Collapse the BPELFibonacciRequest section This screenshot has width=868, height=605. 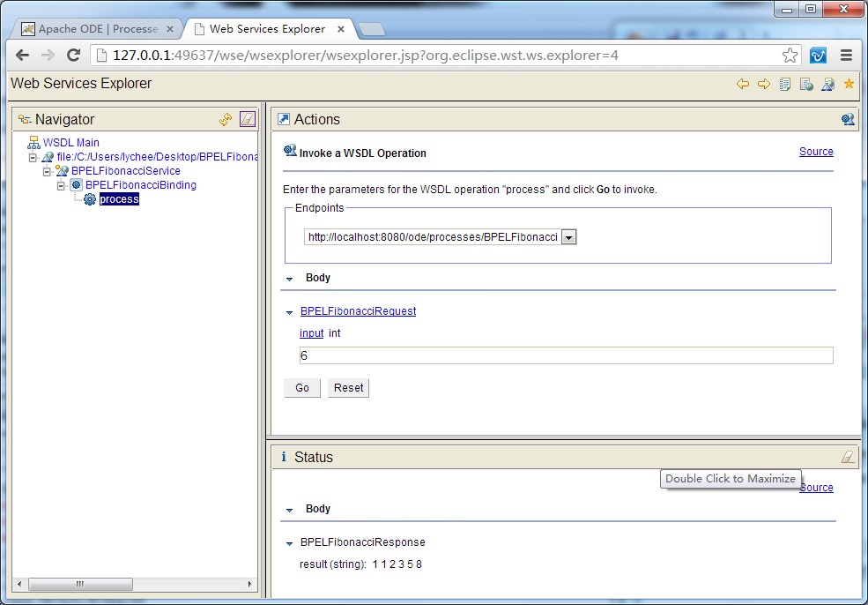(x=289, y=312)
